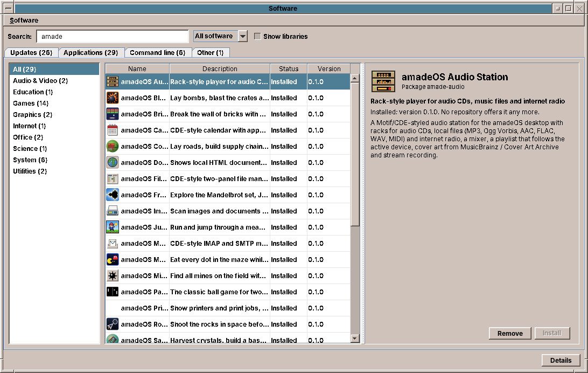588x373 pixels.
Task: Click 'CDE-style calendar with app...' description
Action: 218,130
